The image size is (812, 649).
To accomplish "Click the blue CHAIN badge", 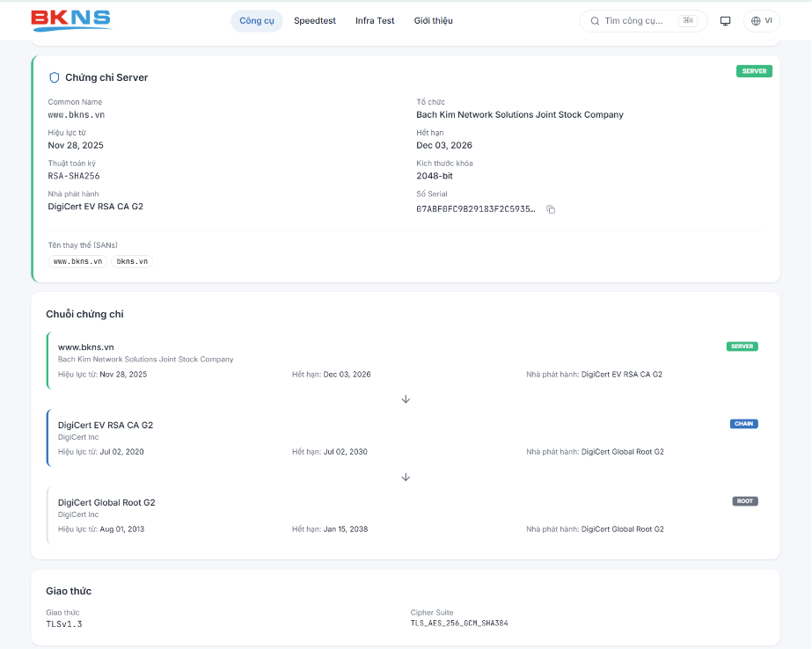I will [x=744, y=424].
